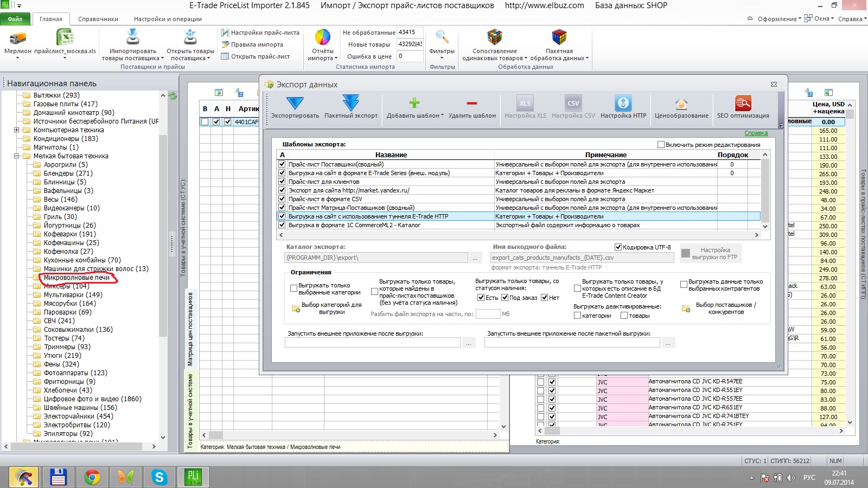Click the green refresh icon in navigation panel
This screenshot has height=488, width=868.
[173, 96]
